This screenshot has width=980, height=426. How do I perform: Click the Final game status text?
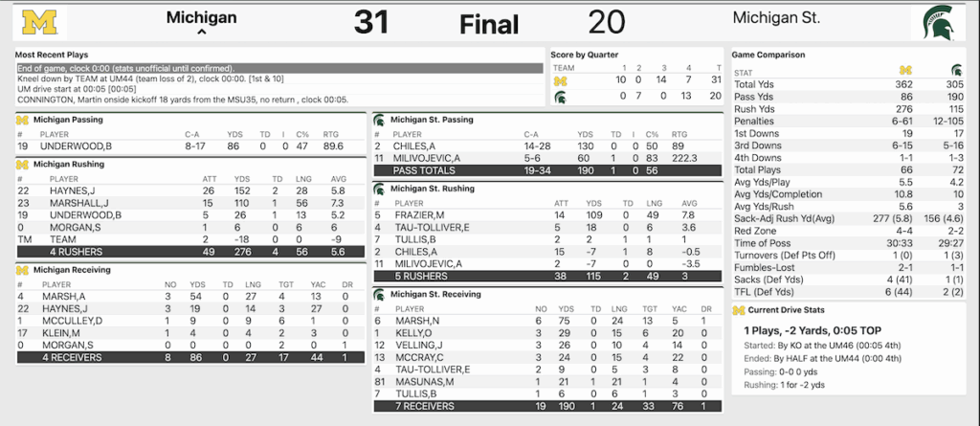pos(488,24)
